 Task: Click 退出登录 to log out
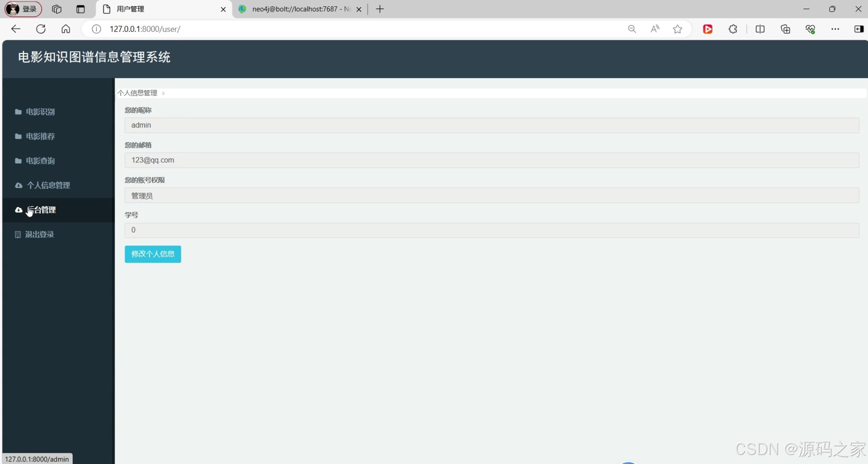39,234
